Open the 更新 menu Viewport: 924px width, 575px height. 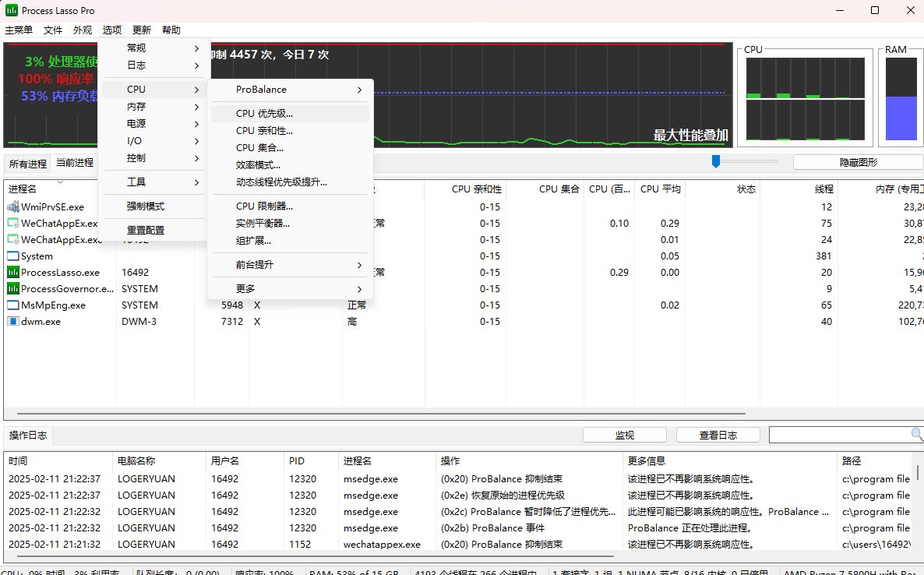point(142,30)
